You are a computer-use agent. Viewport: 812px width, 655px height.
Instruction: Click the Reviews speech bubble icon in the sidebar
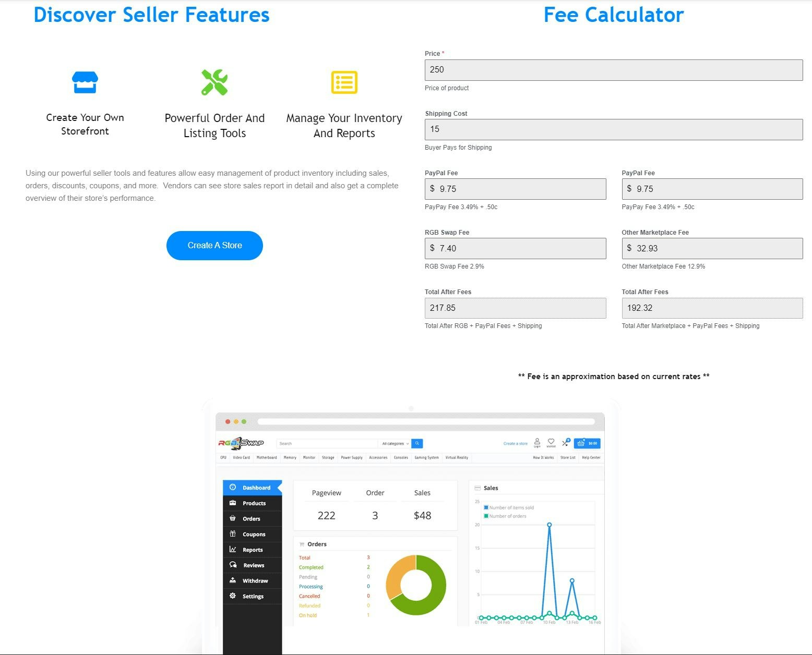point(233,565)
